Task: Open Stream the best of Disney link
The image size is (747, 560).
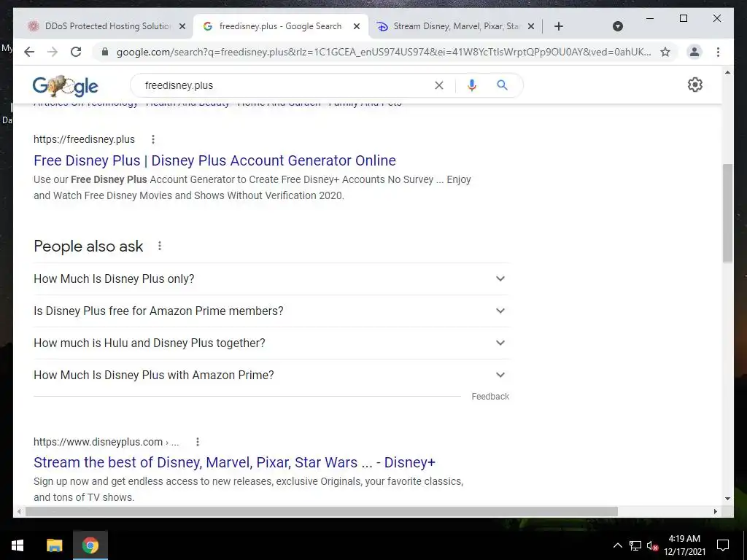Action: [234, 462]
